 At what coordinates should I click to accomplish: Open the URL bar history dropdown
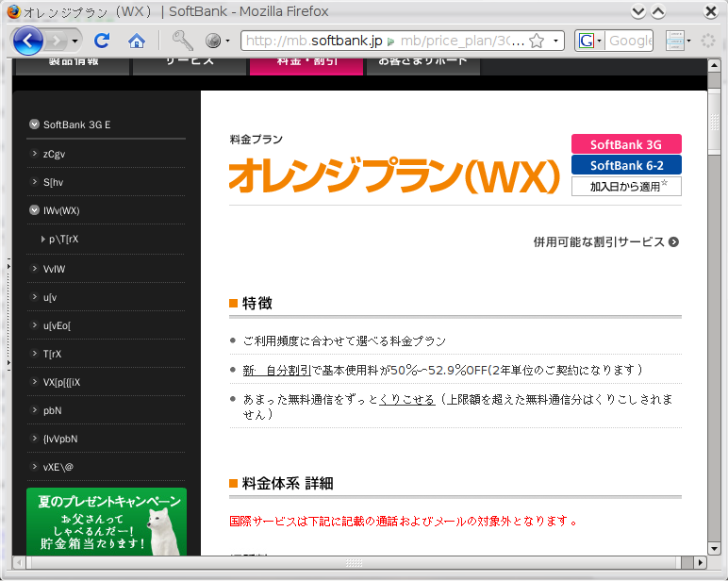point(556,41)
